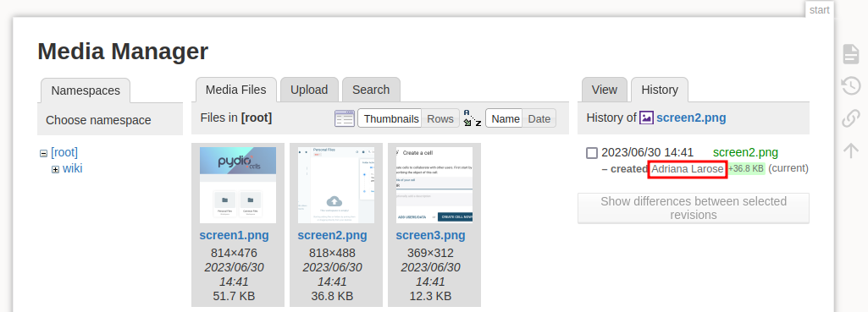Click the (current) revision marker text

(x=789, y=168)
